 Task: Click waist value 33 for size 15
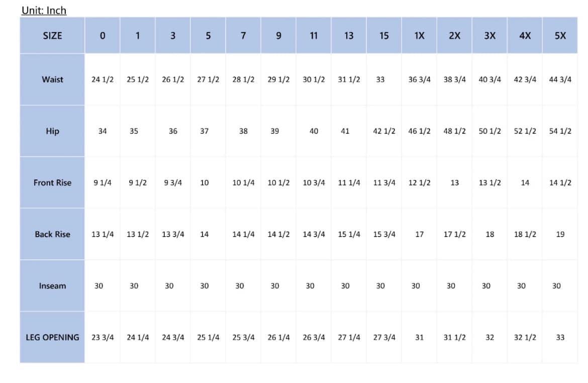point(380,79)
